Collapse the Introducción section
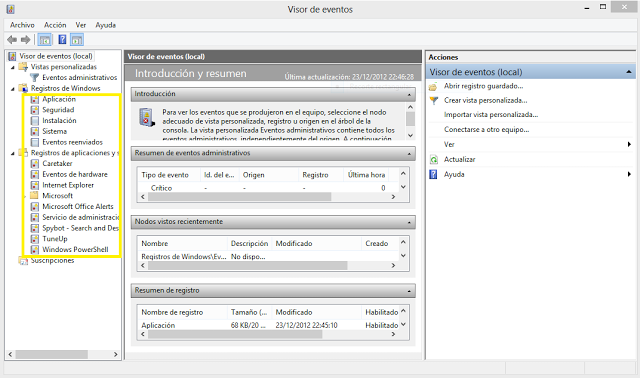640x378 pixels. coord(409,94)
